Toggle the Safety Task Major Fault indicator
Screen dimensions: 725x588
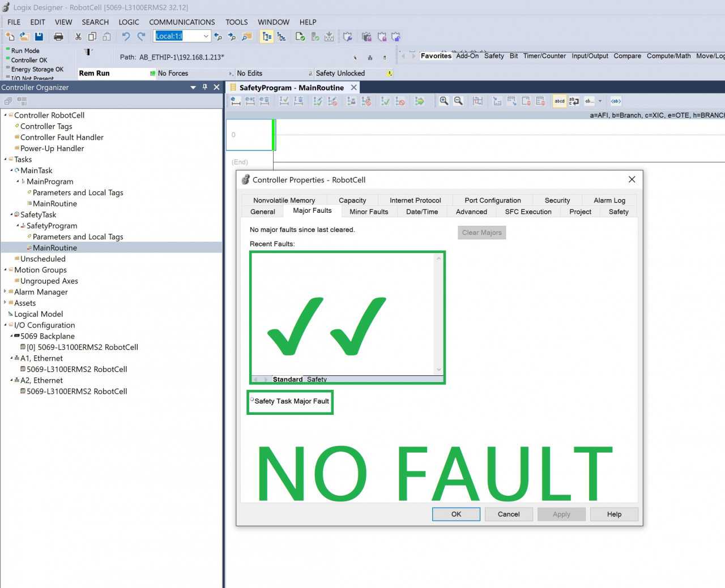coord(252,399)
